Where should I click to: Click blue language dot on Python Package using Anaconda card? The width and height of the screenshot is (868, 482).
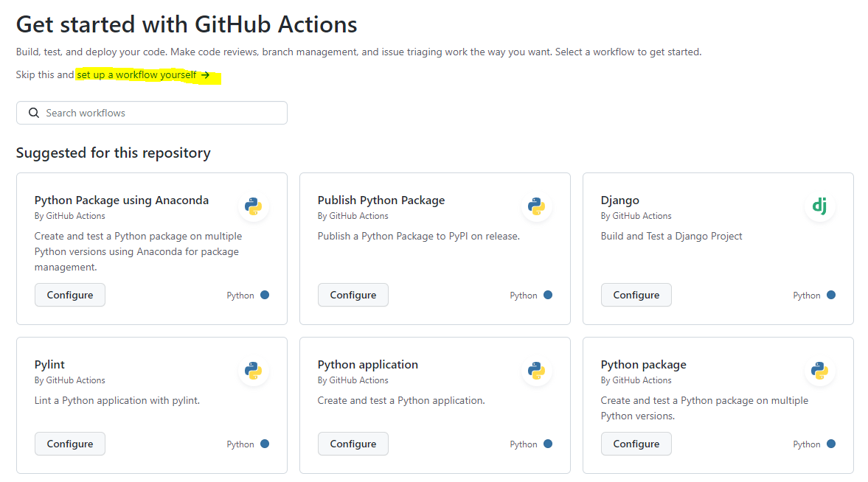click(265, 295)
